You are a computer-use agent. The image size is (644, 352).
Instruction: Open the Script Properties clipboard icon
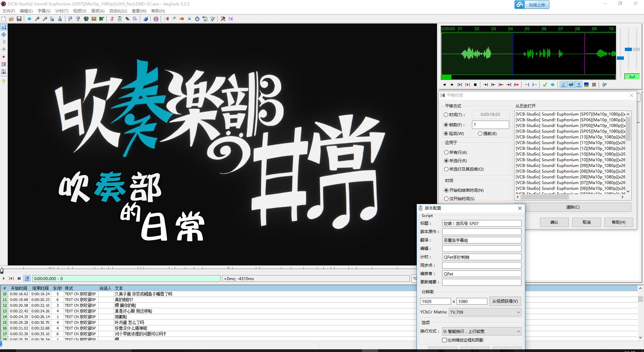click(x=119, y=19)
